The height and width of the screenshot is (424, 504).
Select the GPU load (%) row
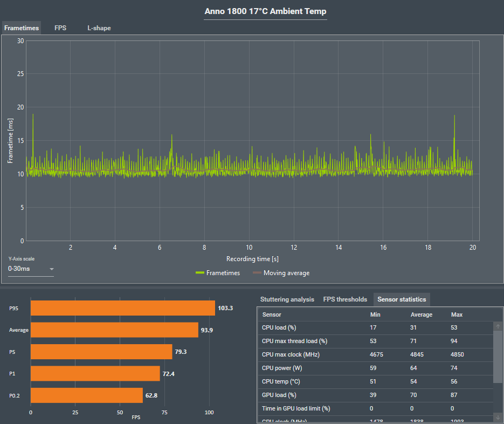tap(375, 395)
